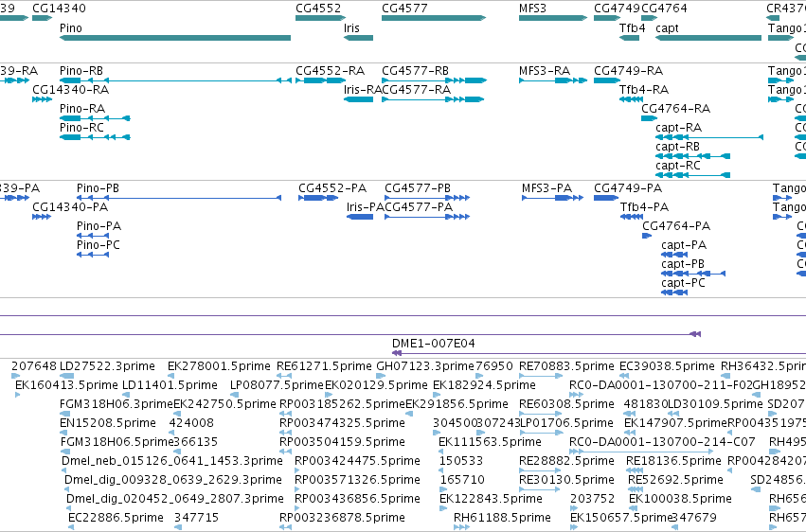This screenshot has width=806, height=532.
Task: Select the Iris-PA protein feature
Action: tap(360, 217)
